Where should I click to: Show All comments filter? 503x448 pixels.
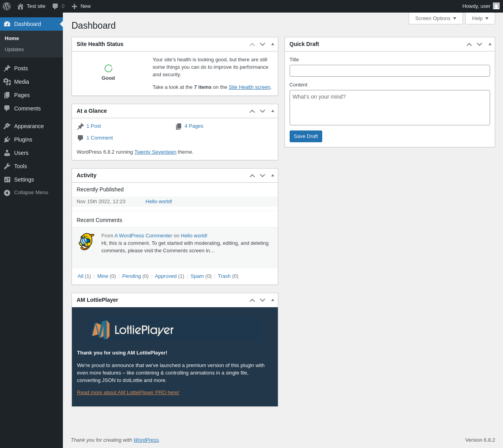[81, 276]
